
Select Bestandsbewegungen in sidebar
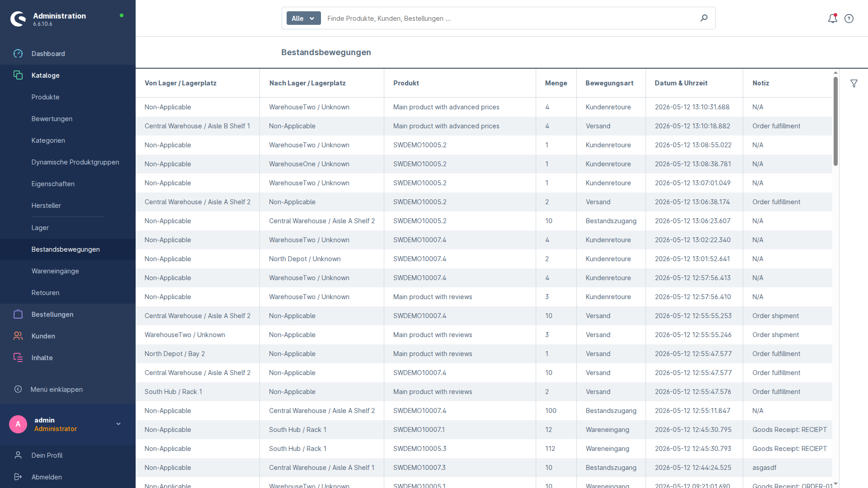[66, 249]
